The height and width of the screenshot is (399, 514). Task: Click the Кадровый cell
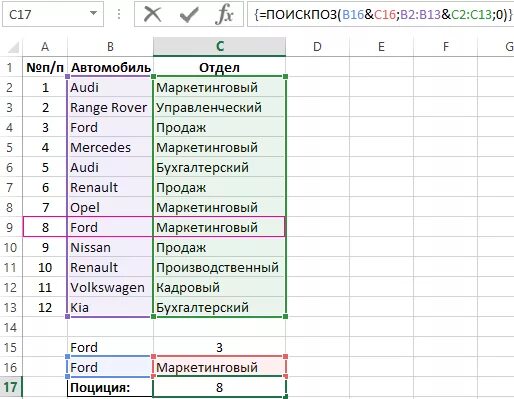[x=219, y=287]
